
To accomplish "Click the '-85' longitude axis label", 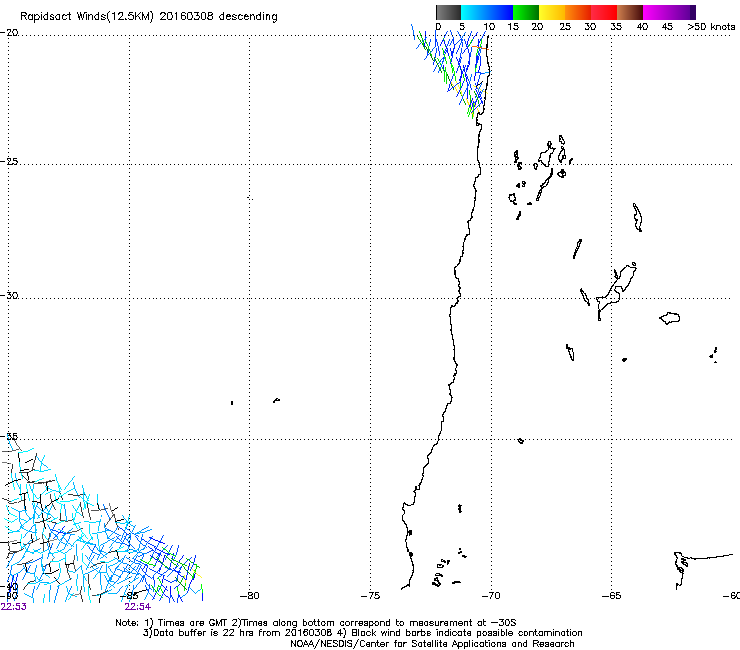I will coord(129,596).
